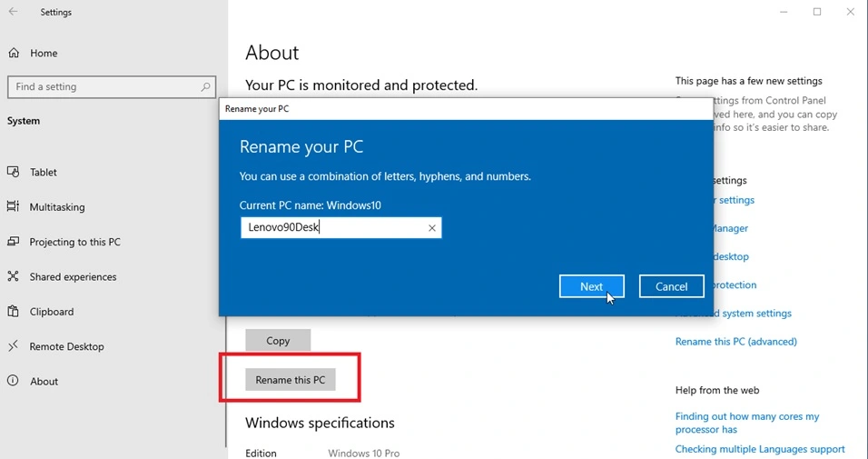Click the search magnifier icon

pyautogui.click(x=206, y=87)
